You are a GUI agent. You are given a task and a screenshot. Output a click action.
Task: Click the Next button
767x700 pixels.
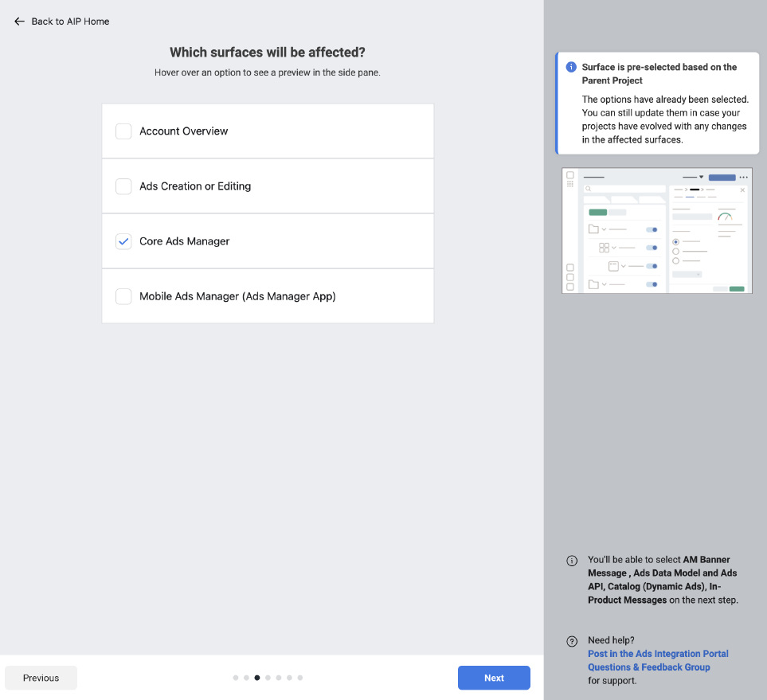tap(494, 678)
